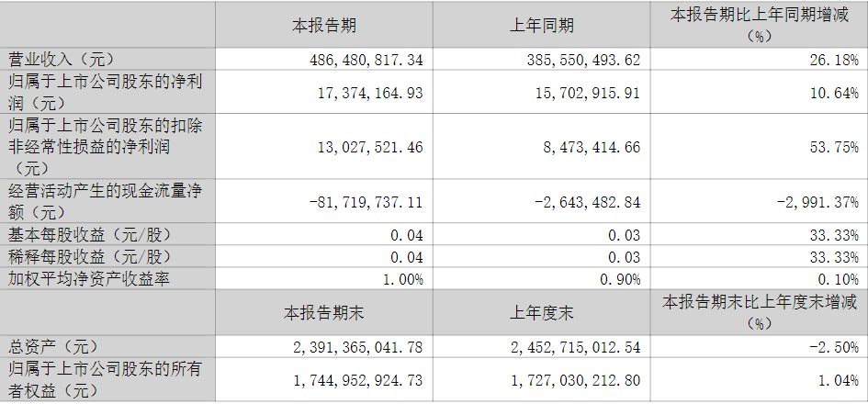Click total assets value 2,391,365,041.78

[x=354, y=346]
